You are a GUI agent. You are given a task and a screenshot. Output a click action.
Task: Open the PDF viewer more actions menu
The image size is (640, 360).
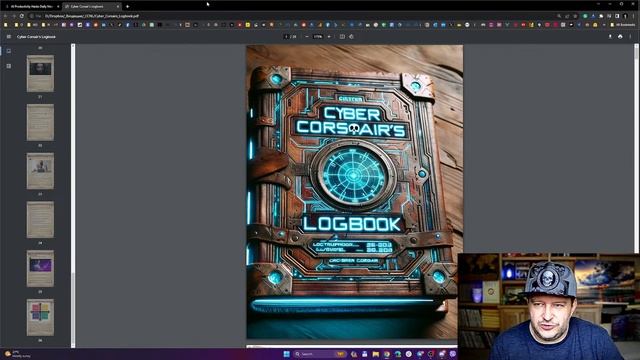pos(630,37)
